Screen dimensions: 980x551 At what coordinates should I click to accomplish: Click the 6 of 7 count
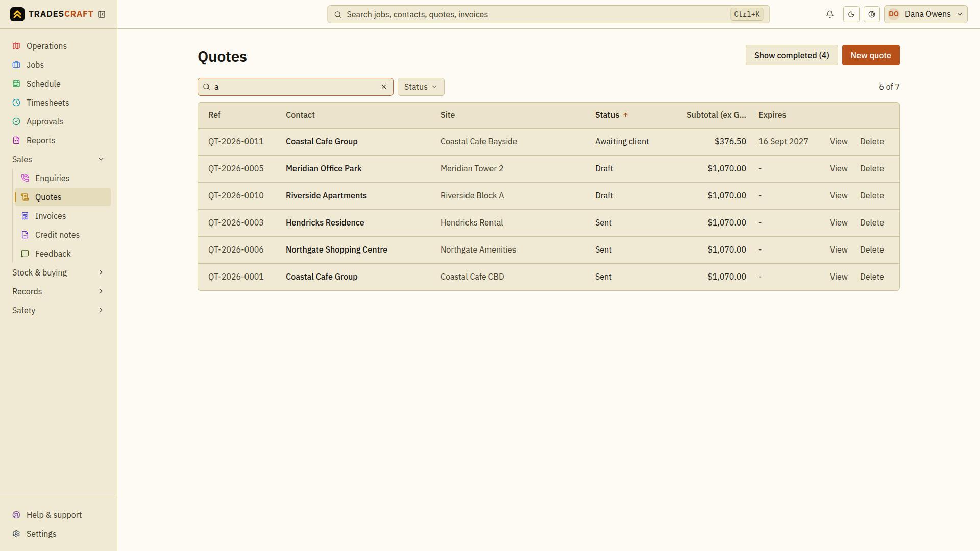coord(889,87)
